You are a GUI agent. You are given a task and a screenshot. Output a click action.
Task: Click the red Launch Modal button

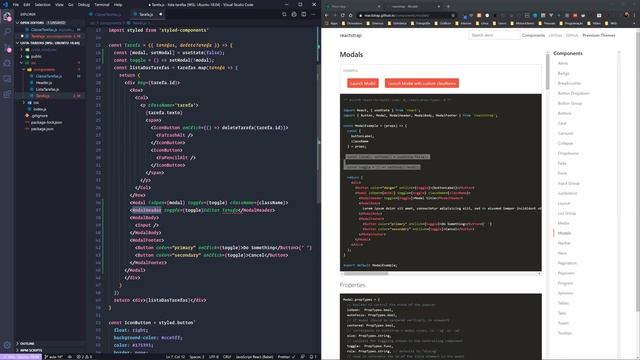[x=363, y=83]
